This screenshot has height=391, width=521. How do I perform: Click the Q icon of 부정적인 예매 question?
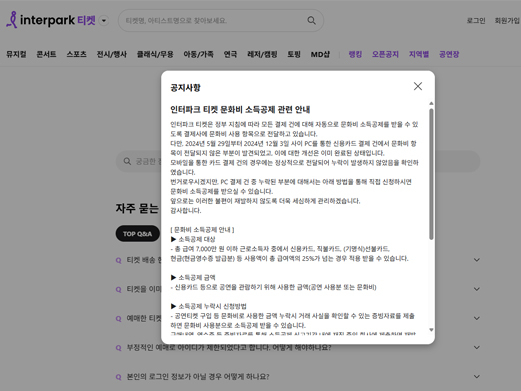tap(118, 348)
